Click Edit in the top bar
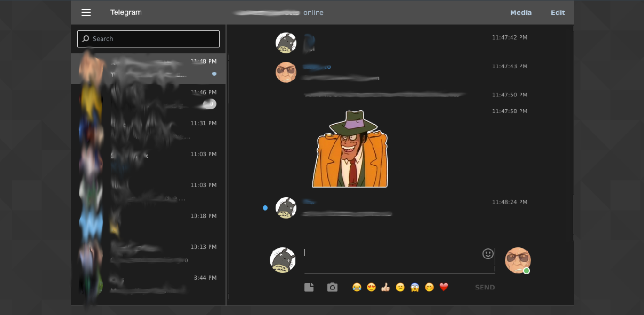The image size is (644, 315). (558, 12)
